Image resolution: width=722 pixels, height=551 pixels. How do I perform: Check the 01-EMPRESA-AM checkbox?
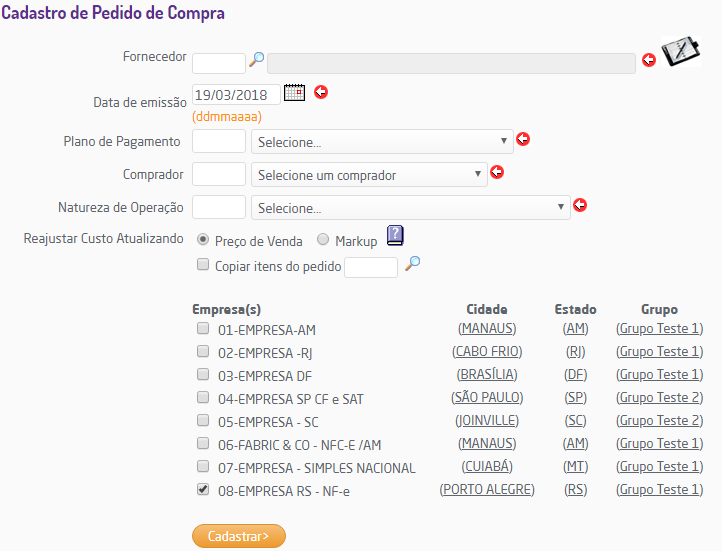(x=203, y=328)
